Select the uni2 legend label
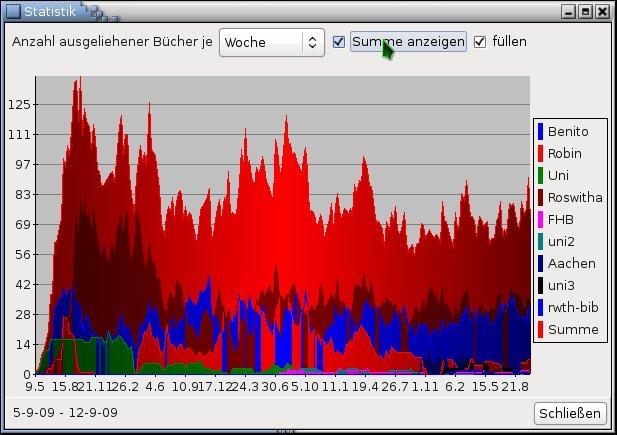The height and width of the screenshot is (435, 617). (x=561, y=241)
